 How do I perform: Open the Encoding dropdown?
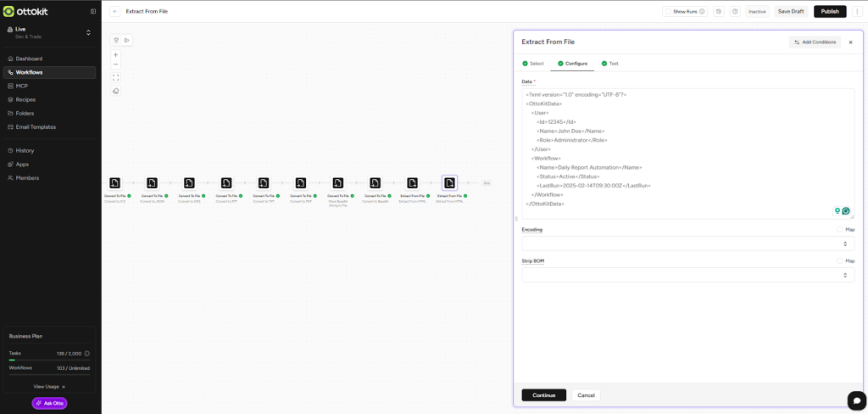click(687, 243)
